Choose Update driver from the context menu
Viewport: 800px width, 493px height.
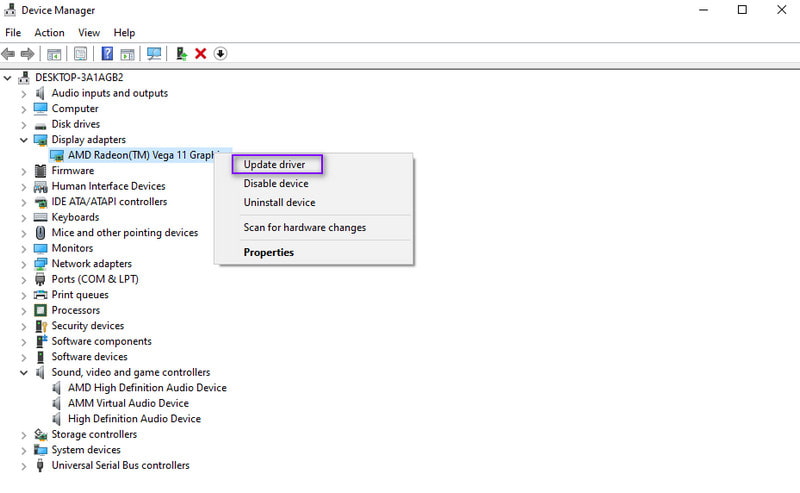[x=274, y=164]
